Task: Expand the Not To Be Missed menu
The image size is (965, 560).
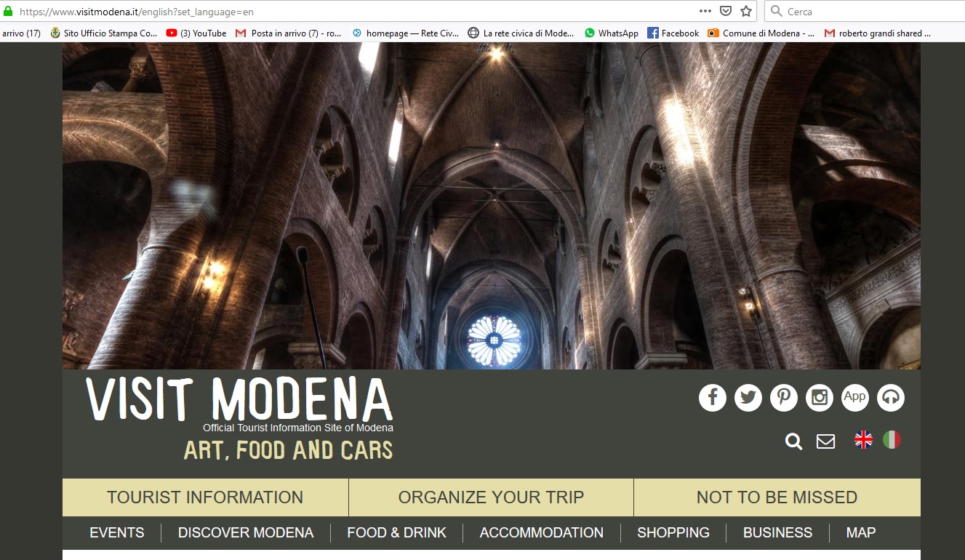Action: pyautogui.click(x=777, y=497)
